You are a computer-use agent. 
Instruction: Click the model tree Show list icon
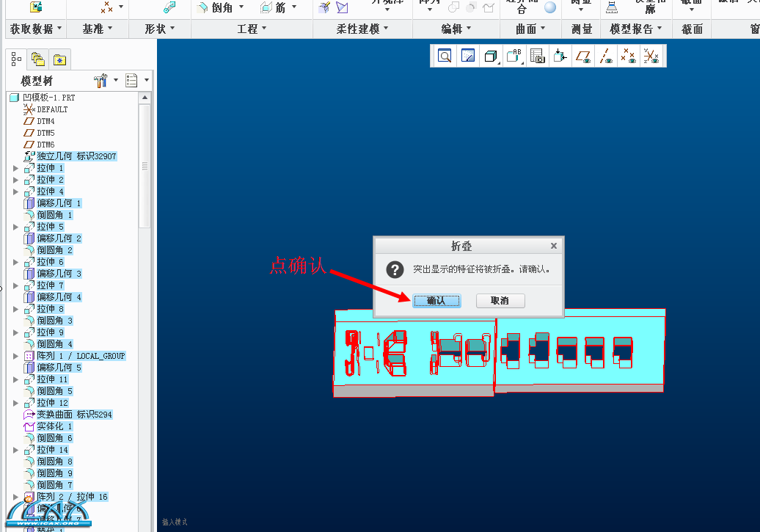pyautogui.click(x=131, y=81)
